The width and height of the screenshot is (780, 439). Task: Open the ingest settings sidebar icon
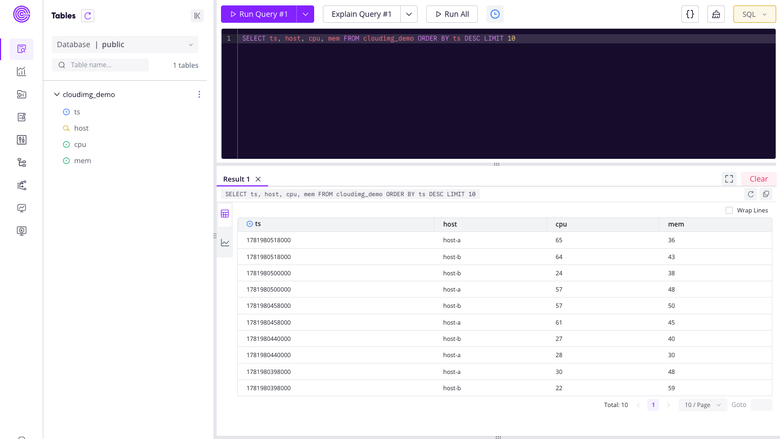coord(21,140)
